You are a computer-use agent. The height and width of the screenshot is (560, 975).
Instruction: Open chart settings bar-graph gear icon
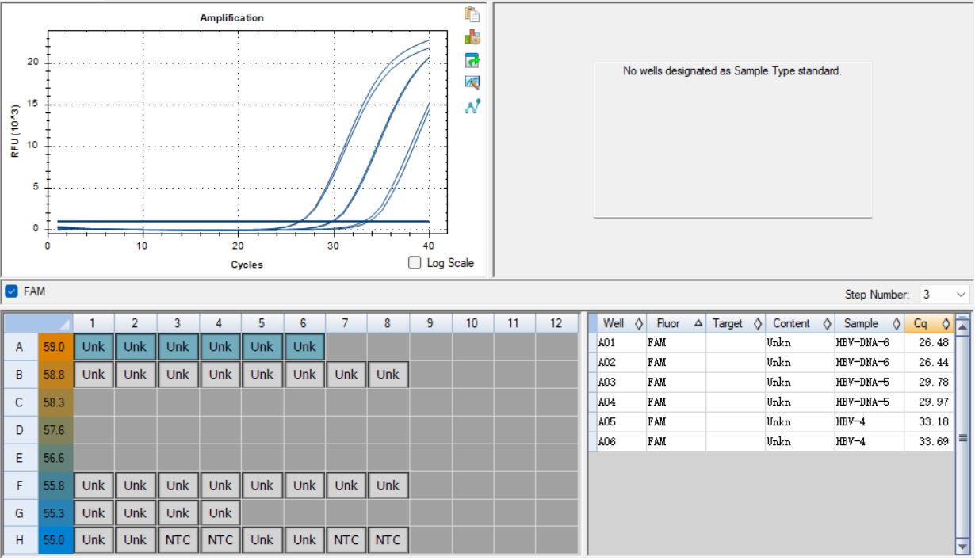[x=472, y=37]
